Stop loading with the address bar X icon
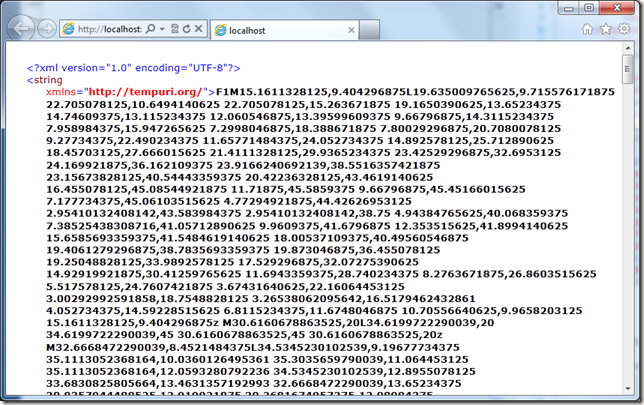The image size is (644, 405). click(x=199, y=28)
